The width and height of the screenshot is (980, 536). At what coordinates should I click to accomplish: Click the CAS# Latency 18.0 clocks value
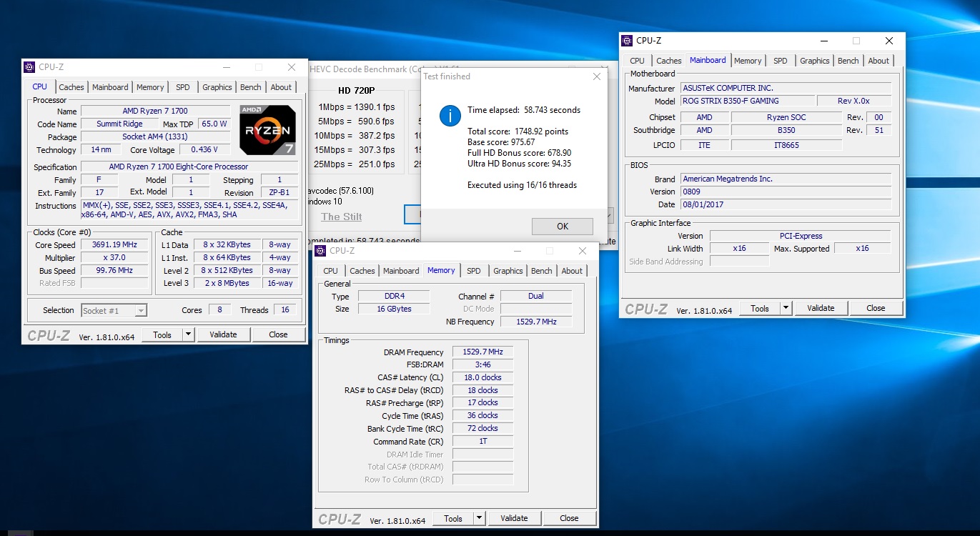(x=483, y=377)
